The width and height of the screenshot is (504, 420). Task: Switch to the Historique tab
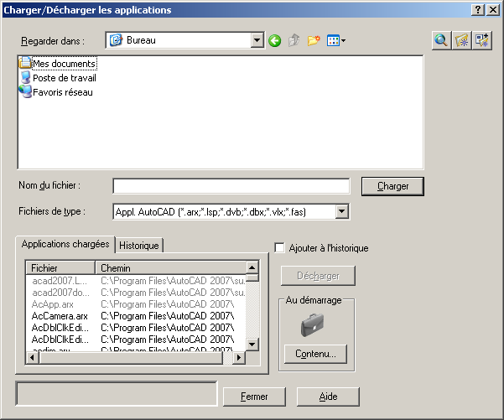click(139, 245)
